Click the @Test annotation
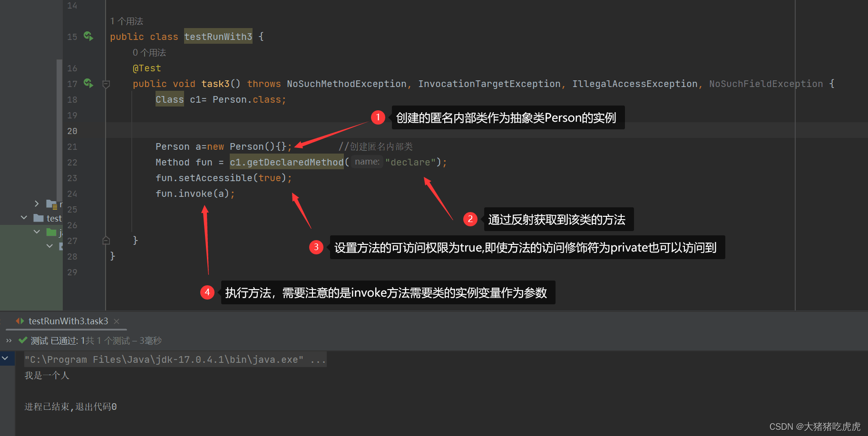The image size is (868, 436). click(147, 68)
